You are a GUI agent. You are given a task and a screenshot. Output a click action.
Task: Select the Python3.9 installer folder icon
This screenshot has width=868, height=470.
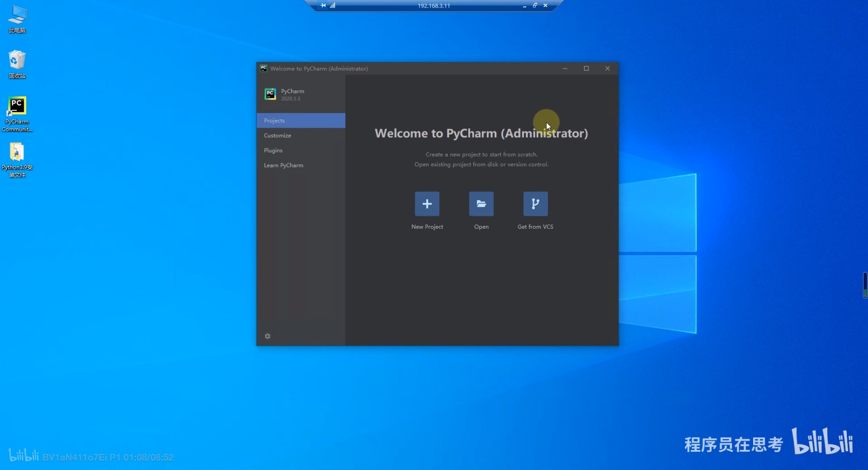tap(17, 160)
